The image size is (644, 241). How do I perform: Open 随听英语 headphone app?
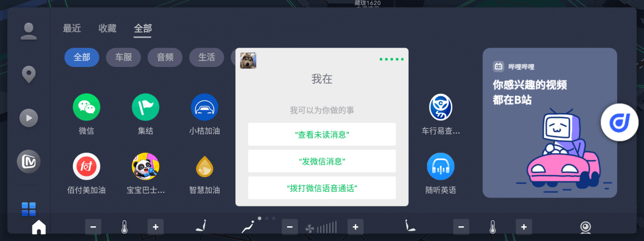coord(440,166)
